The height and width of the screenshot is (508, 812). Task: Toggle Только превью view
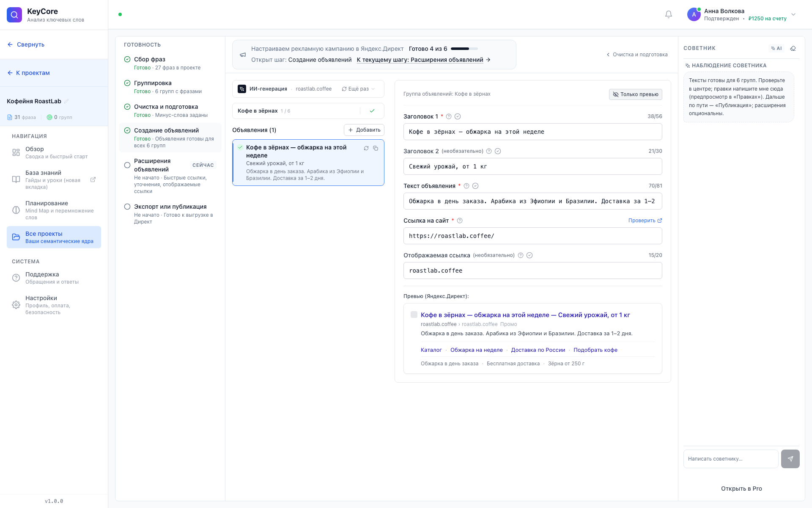[x=636, y=94]
